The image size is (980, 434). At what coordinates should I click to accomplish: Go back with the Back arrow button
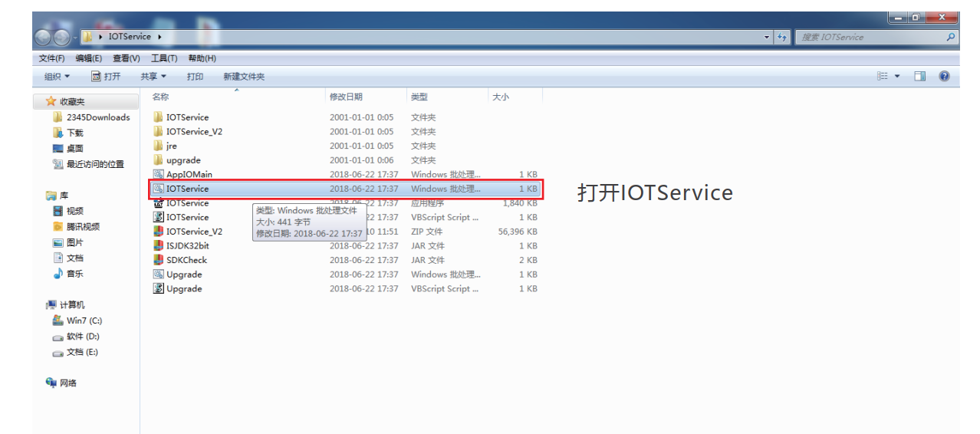click(43, 37)
